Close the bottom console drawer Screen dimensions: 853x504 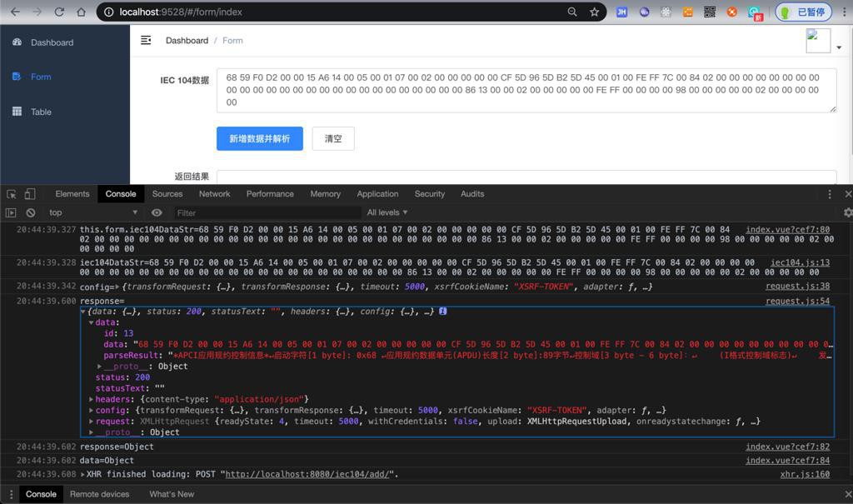coord(847,494)
